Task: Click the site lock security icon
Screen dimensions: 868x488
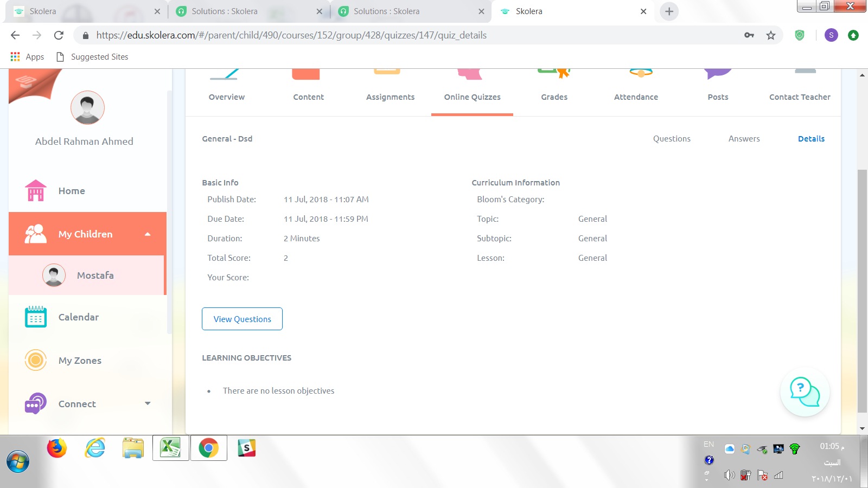Action: click(85, 35)
